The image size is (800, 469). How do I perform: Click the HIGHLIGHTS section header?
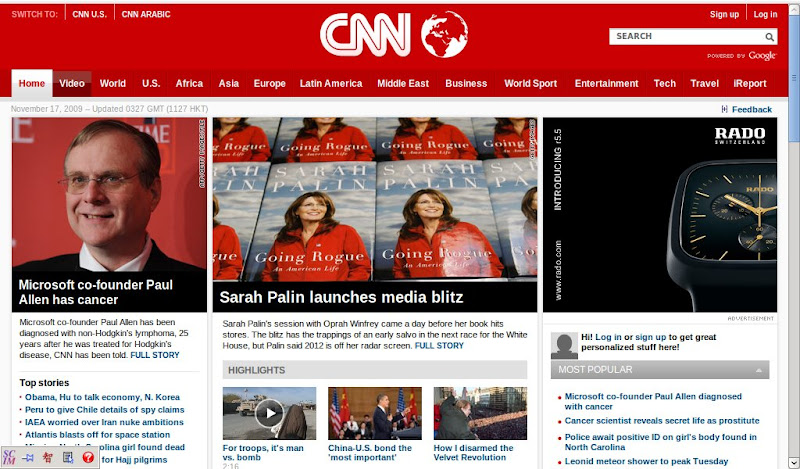pos(375,370)
